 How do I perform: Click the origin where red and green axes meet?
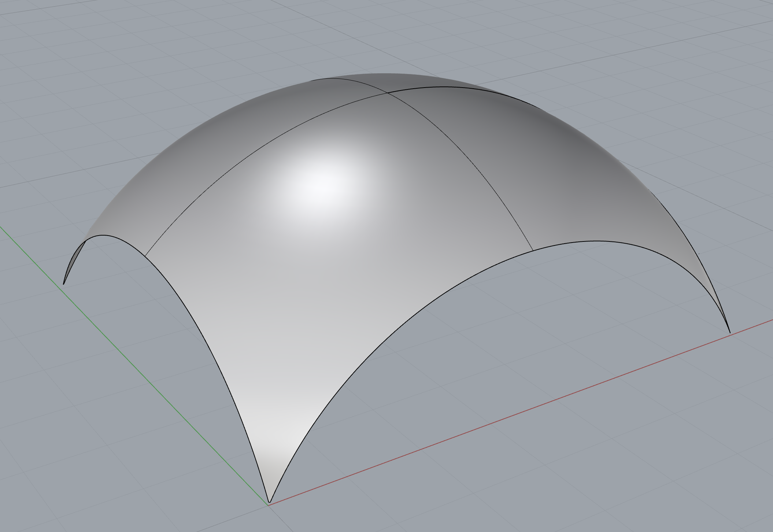269,505
